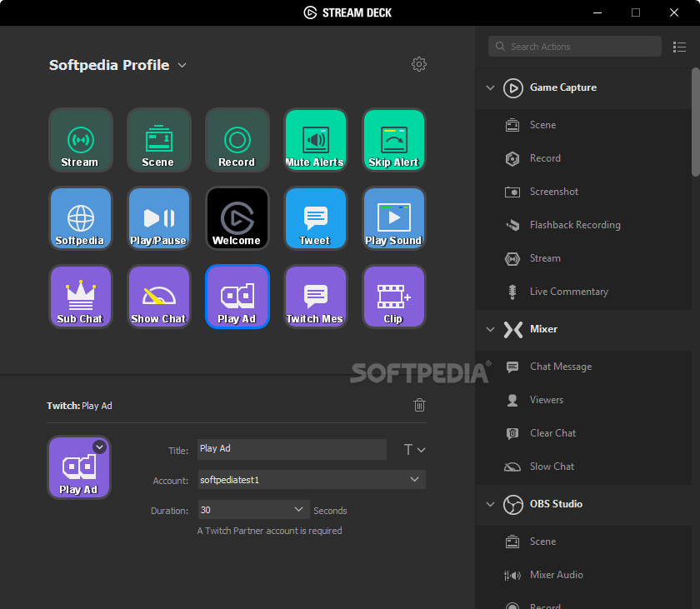Select the Twitch Mes key
Screen dimensions: 700x609
[316, 297]
